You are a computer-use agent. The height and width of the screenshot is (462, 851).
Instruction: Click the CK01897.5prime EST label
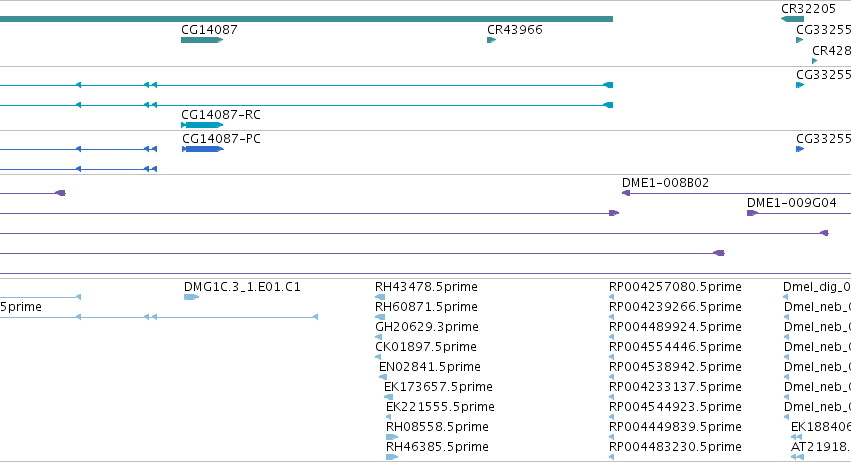tap(426, 347)
